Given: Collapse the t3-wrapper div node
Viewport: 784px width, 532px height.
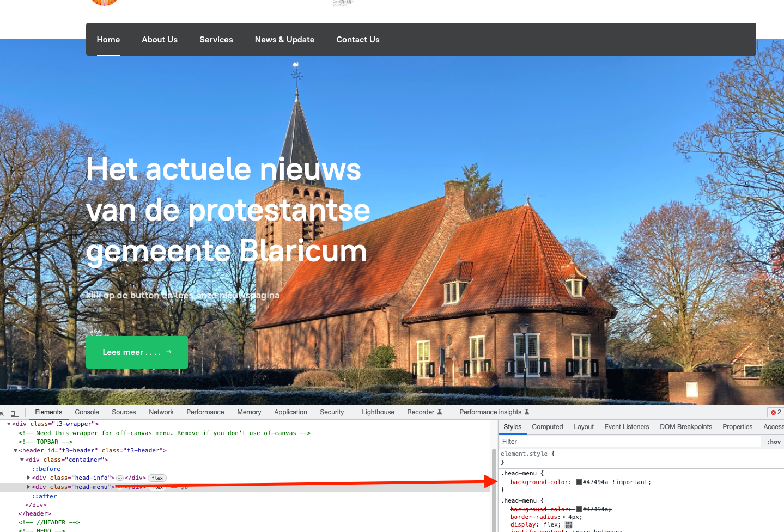Looking at the screenshot, I should click(9, 424).
